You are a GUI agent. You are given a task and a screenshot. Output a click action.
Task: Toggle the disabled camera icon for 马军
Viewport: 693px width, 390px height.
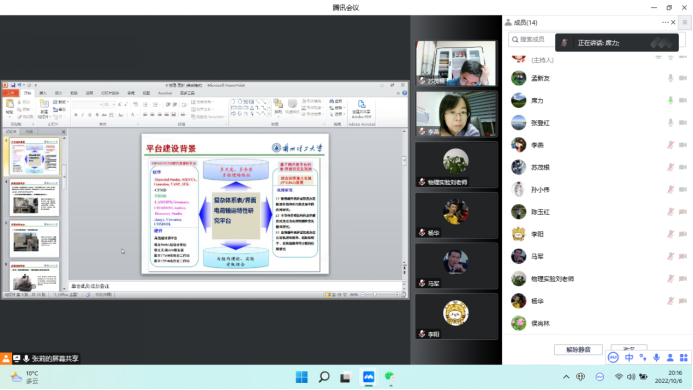pos(683,256)
